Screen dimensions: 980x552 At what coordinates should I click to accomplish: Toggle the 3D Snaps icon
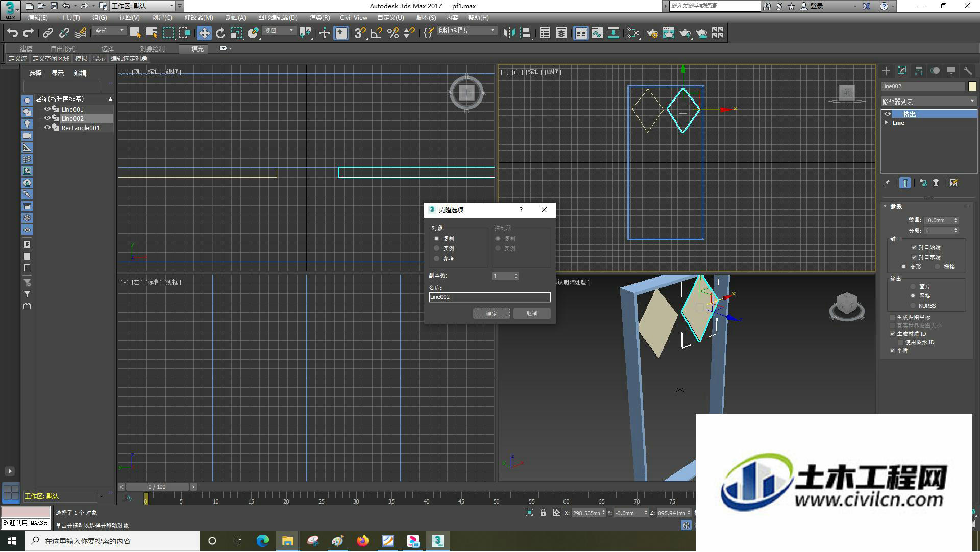(x=360, y=33)
